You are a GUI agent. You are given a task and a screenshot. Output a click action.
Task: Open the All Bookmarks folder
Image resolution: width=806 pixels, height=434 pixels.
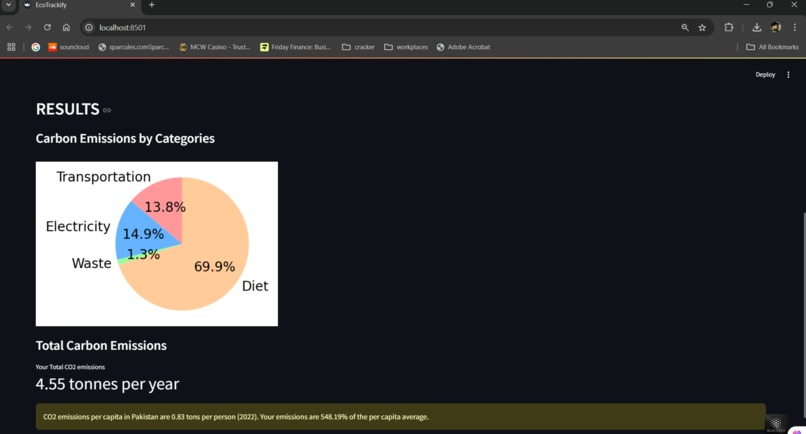pyautogui.click(x=773, y=47)
